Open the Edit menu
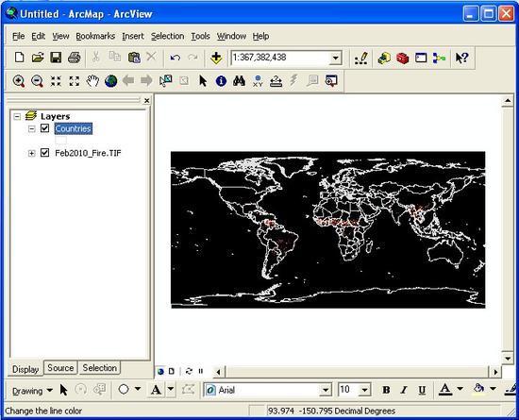Viewport: 519px width, 420px height. pos(38,36)
